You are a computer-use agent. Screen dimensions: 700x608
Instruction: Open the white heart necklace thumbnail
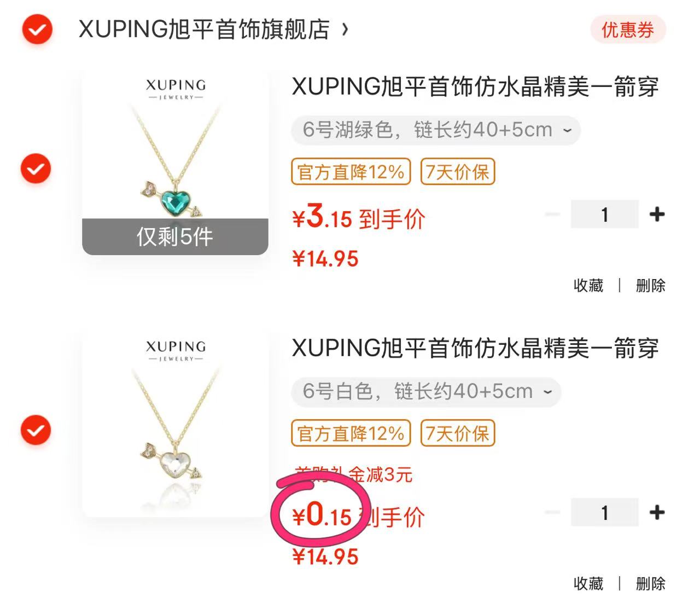175,424
